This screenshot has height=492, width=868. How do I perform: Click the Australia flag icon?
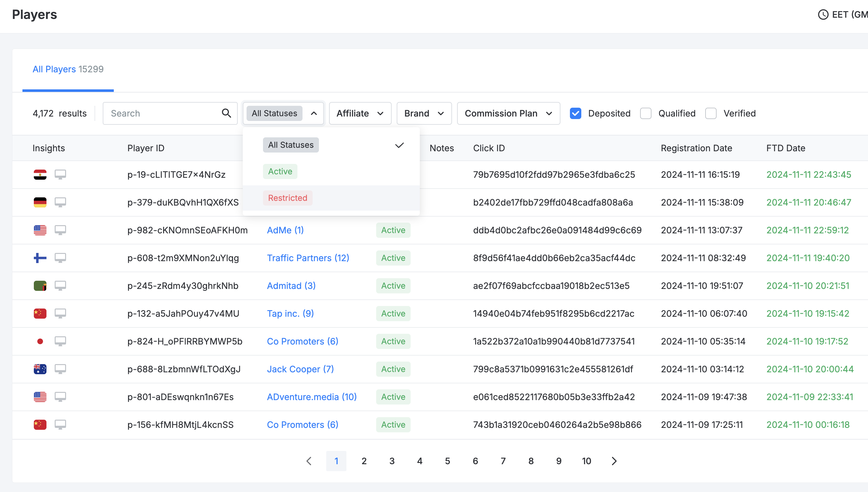[x=40, y=369]
